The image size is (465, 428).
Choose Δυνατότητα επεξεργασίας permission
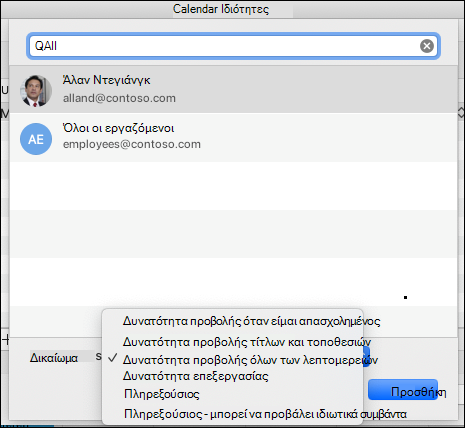tap(196, 376)
